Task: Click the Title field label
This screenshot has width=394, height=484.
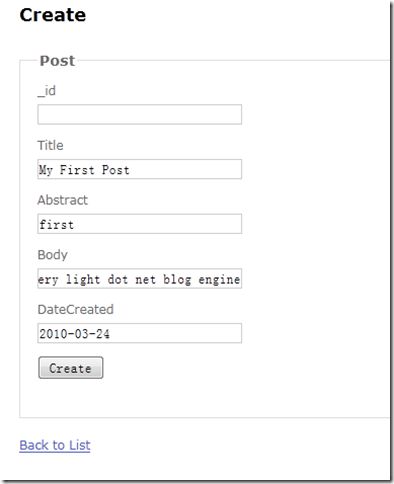Action: coord(50,145)
